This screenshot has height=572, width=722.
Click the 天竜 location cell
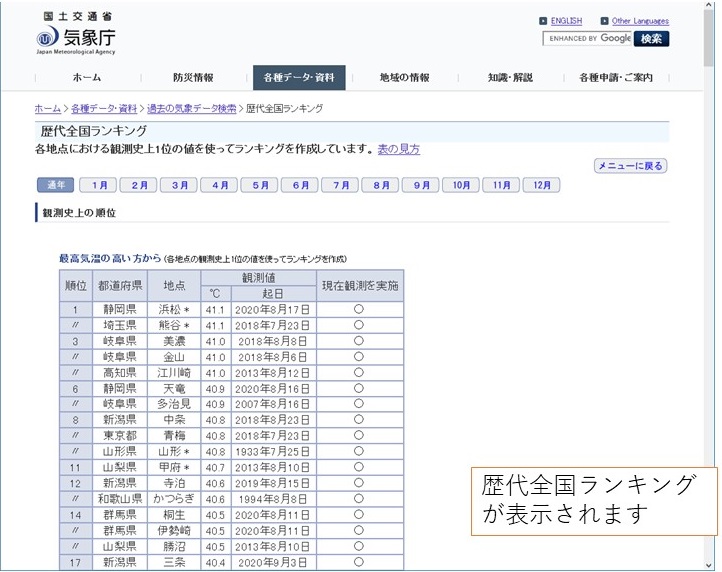[174, 389]
